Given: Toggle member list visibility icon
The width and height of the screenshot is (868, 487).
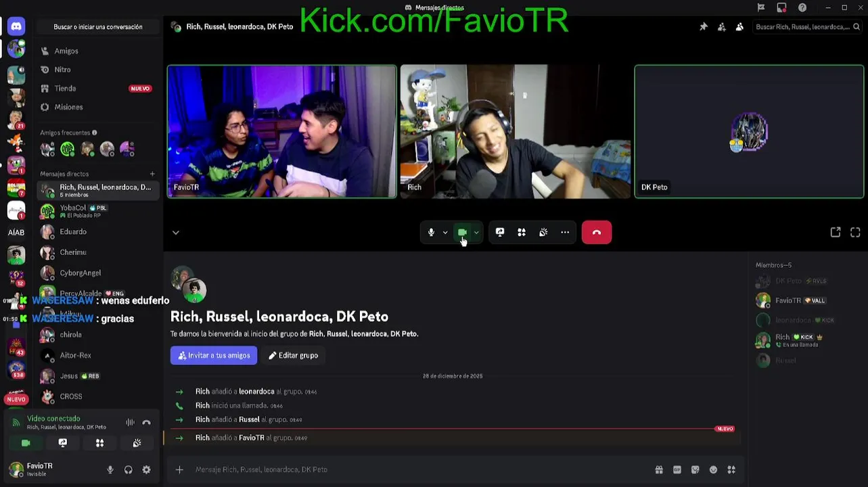Looking at the screenshot, I should [739, 27].
